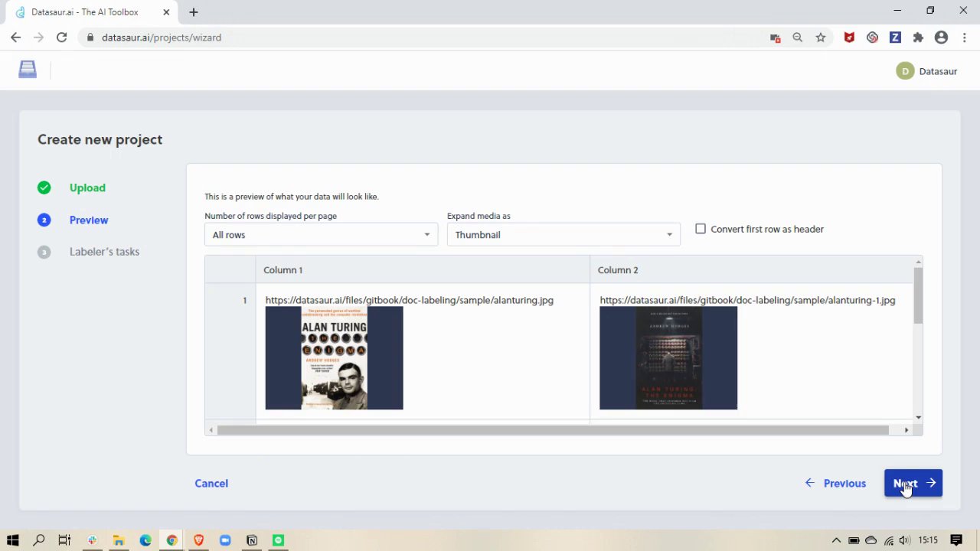Open the notification center icon
This screenshot has height=551, width=980.
(x=957, y=540)
